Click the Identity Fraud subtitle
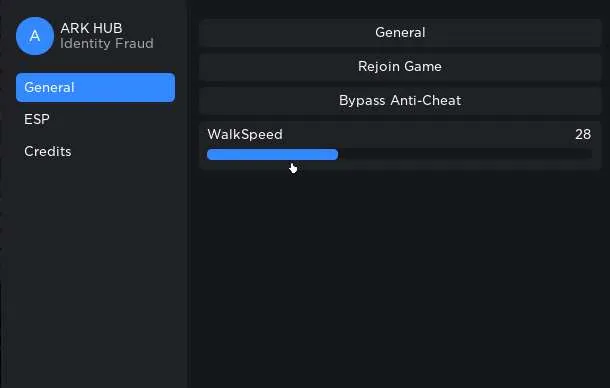Viewport: 610px width, 388px height. tap(107, 43)
